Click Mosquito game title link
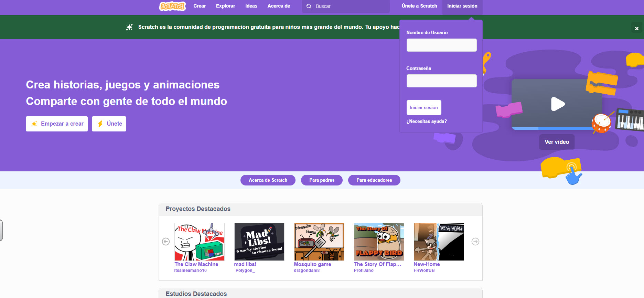Screen dimensions: 644x298 [x=313, y=264]
